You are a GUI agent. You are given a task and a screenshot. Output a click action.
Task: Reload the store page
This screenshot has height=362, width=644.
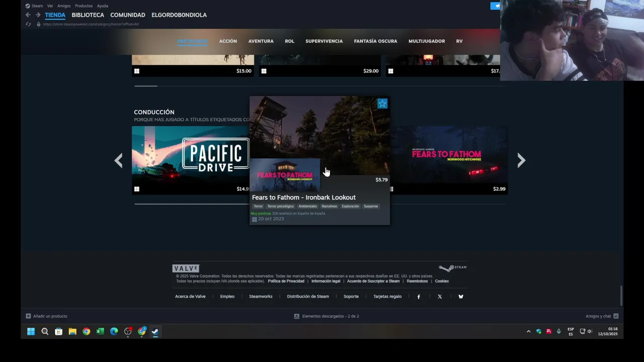[28, 24]
